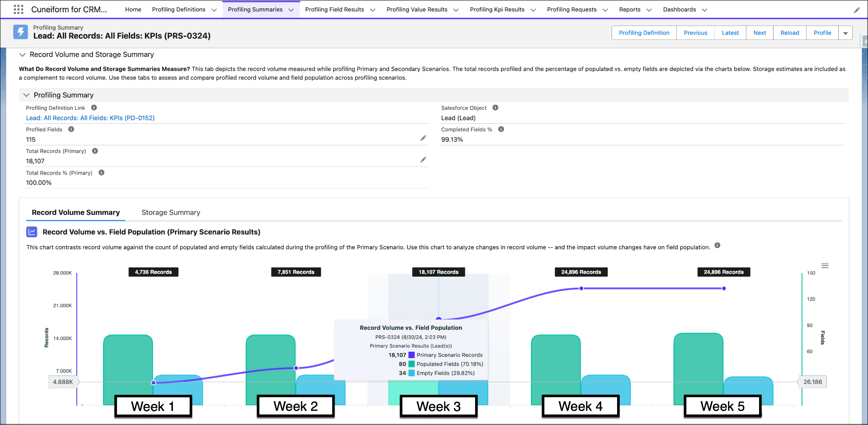Viewport: 868px width, 425px height.
Task: Switch to the Storage Summary tab
Action: 170,212
